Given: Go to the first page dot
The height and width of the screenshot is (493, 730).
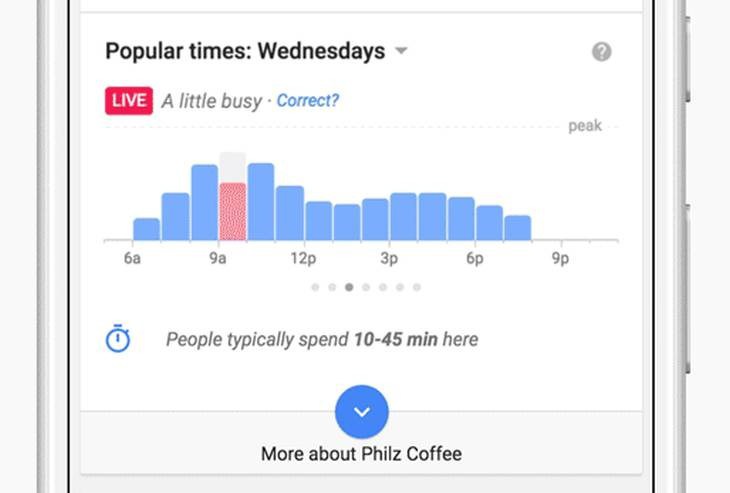Looking at the screenshot, I should pyautogui.click(x=315, y=287).
